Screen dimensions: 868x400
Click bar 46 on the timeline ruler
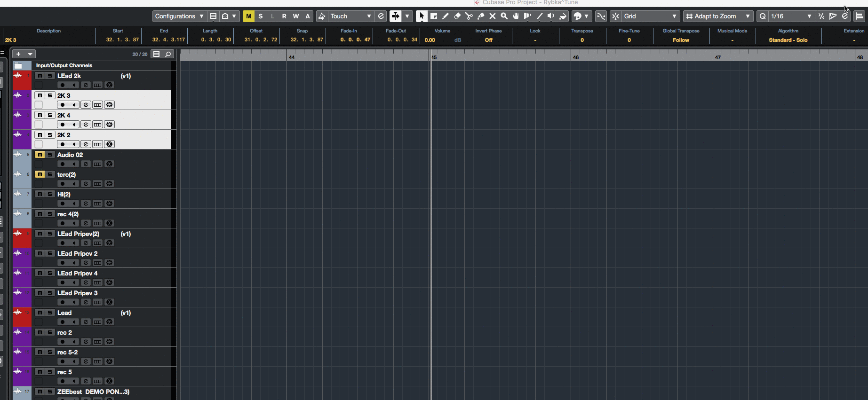point(575,57)
